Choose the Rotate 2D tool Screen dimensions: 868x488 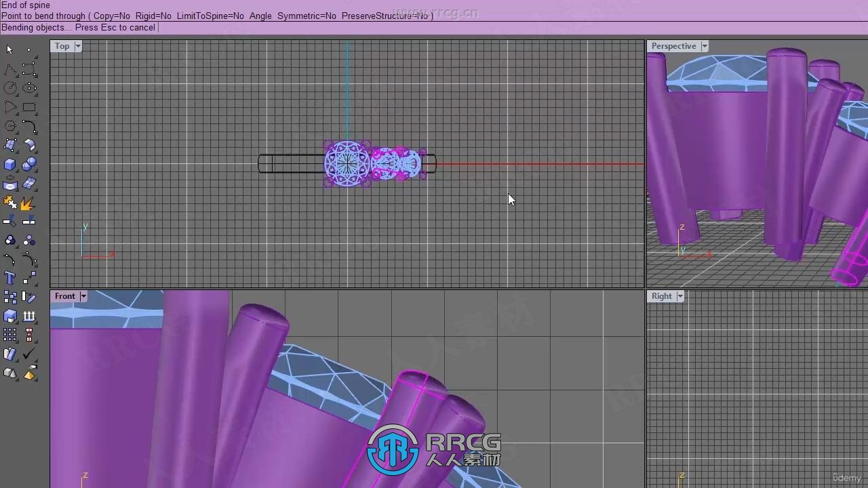(x=29, y=297)
